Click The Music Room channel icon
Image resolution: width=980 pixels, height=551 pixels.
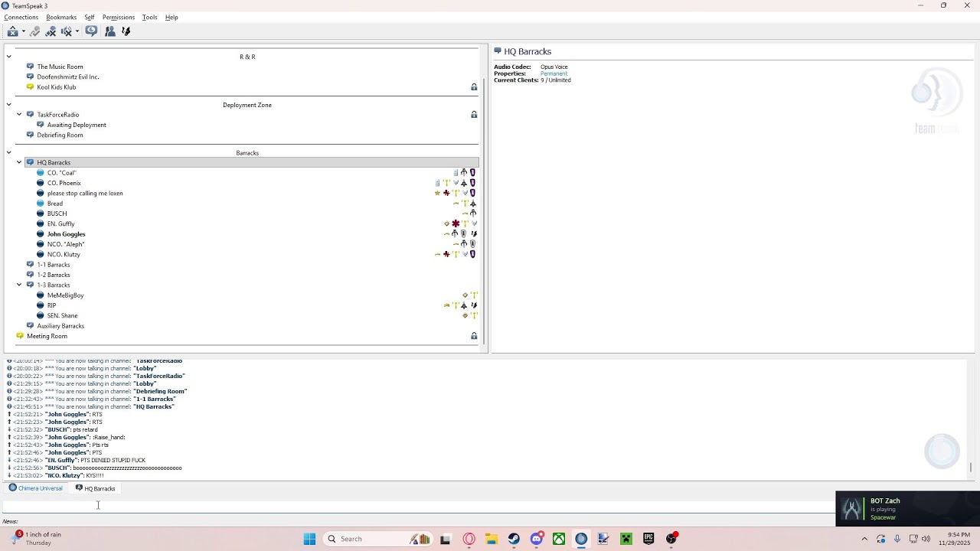[x=30, y=67]
